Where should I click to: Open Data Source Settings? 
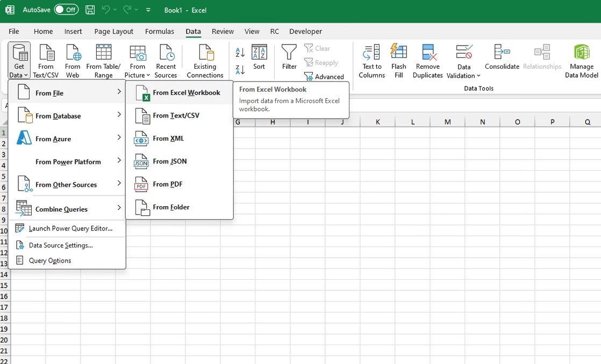pyautogui.click(x=67, y=245)
